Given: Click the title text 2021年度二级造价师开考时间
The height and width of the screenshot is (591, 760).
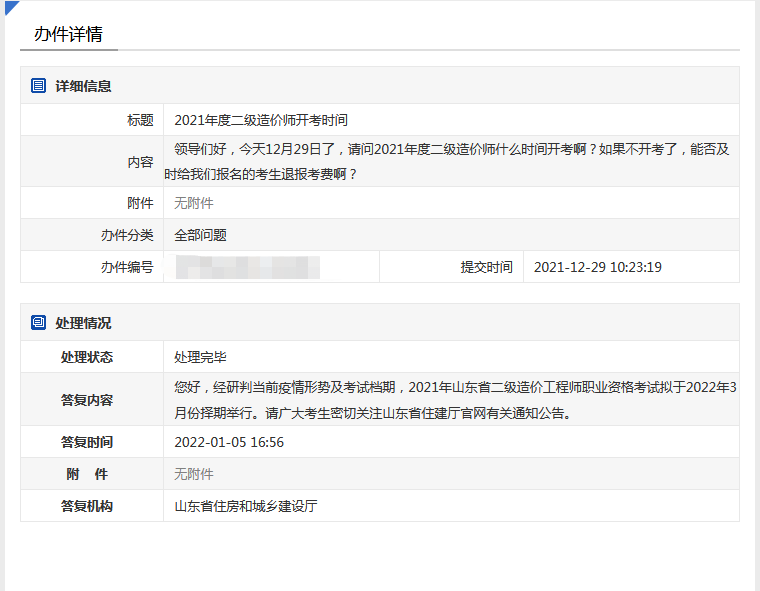Looking at the screenshot, I should click(260, 120).
